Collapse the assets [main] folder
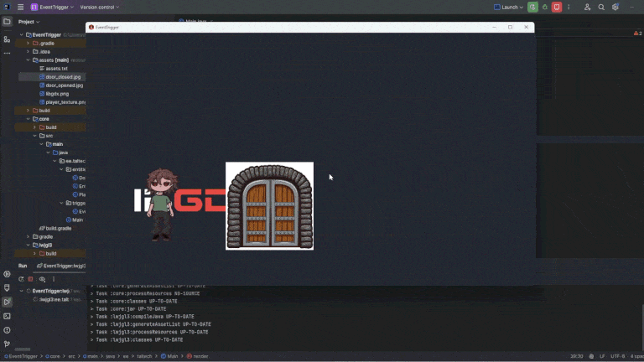This screenshot has height=362, width=644. pyautogui.click(x=28, y=60)
